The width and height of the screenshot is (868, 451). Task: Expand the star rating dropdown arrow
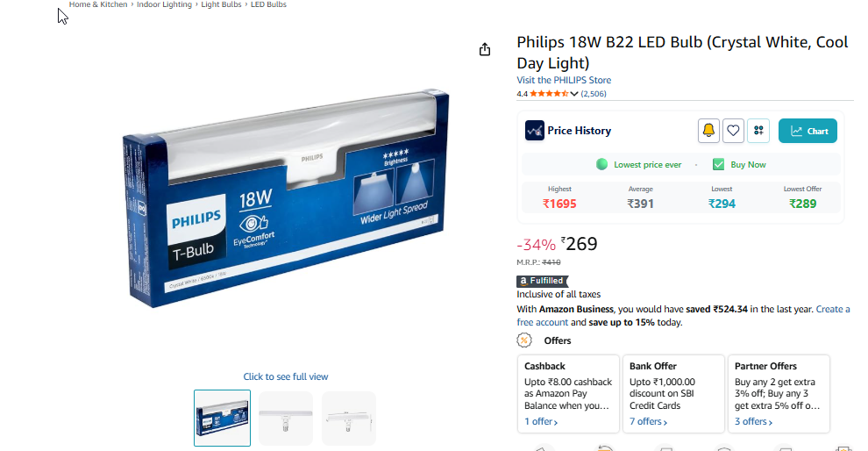coord(574,94)
